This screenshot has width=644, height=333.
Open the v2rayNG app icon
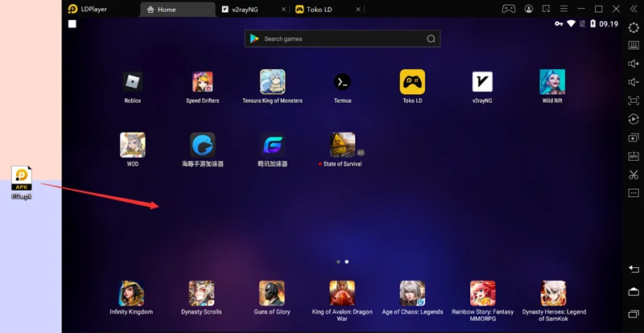coord(482,82)
